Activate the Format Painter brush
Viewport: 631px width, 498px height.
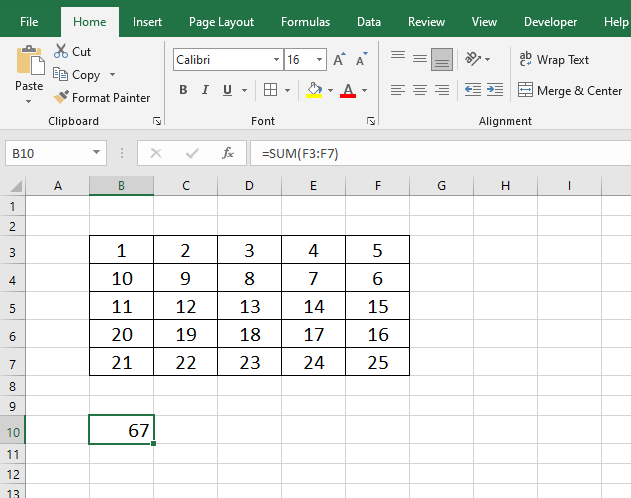62,98
